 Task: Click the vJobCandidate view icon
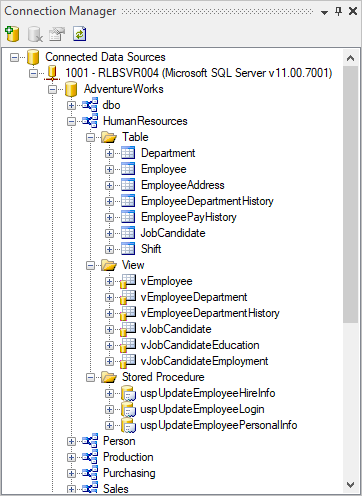pyautogui.click(x=128, y=329)
